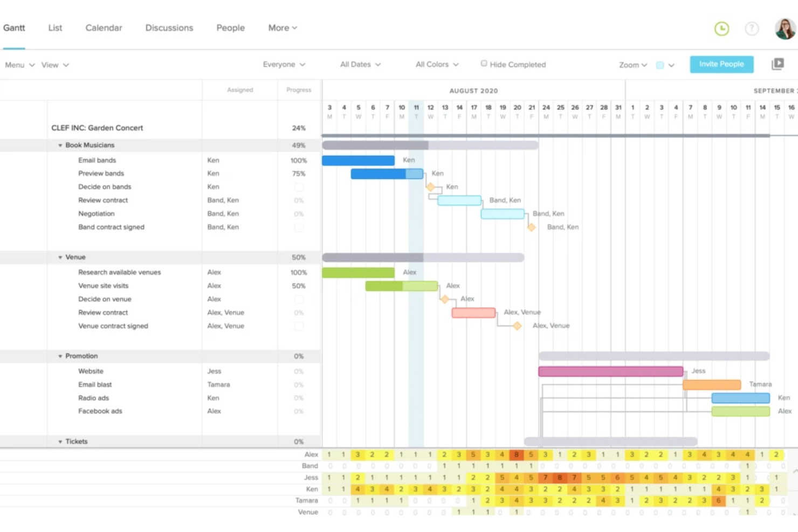Click the Venue contract signed milestone diamond
Viewport: 798px width, 532px height.
point(517,326)
